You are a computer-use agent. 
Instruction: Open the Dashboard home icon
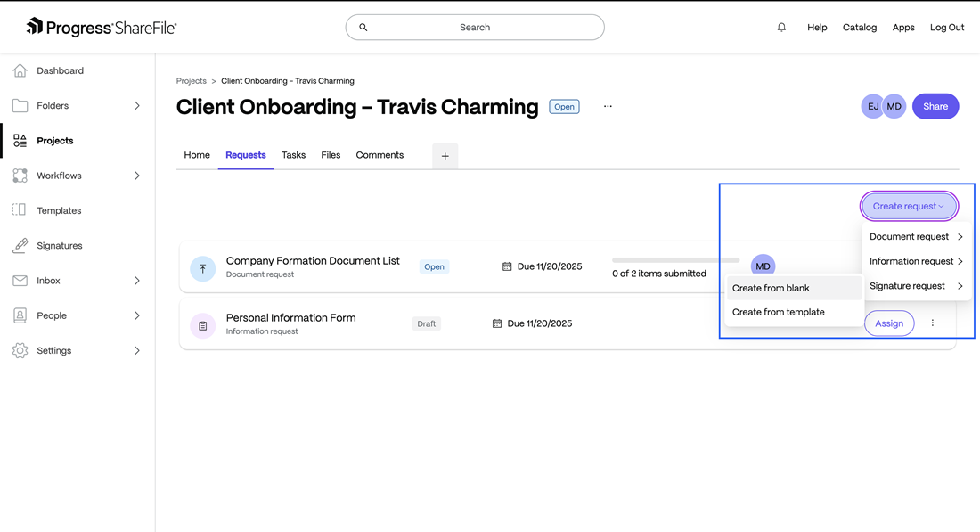[x=20, y=70]
